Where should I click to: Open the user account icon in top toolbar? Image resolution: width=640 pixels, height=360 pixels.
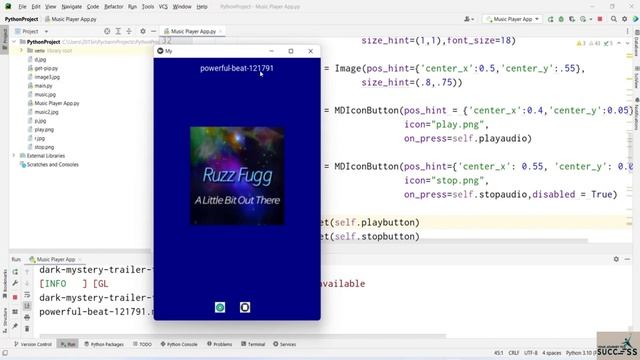[469, 19]
